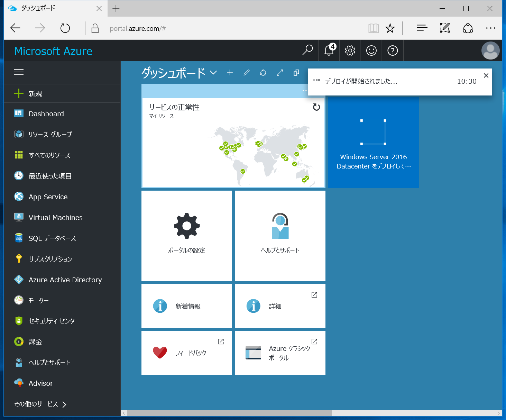Open Edge more actions ellipsis menu
506x420 pixels.
(x=491, y=28)
